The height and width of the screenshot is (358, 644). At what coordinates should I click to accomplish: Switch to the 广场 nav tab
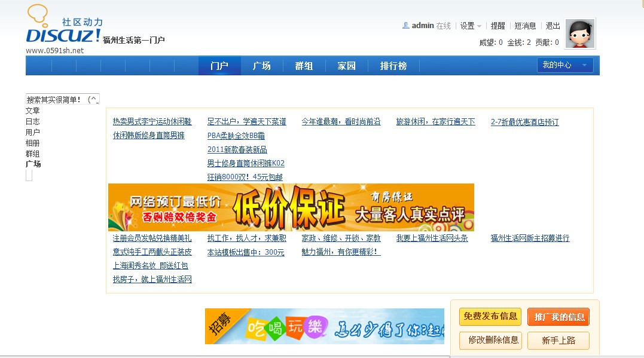point(262,66)
